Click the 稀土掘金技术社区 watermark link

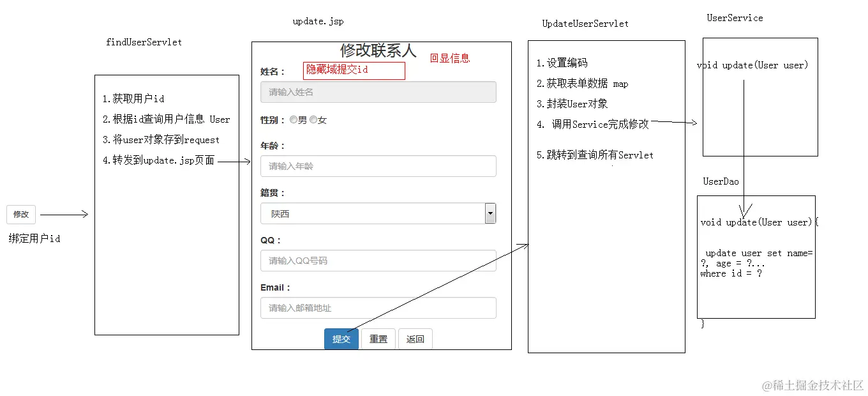[813, 386]
